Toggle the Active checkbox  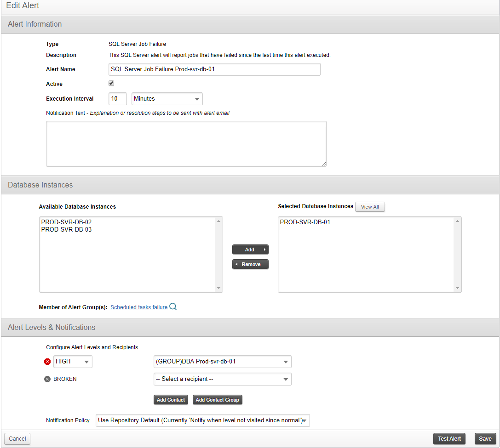coord(111,84)
